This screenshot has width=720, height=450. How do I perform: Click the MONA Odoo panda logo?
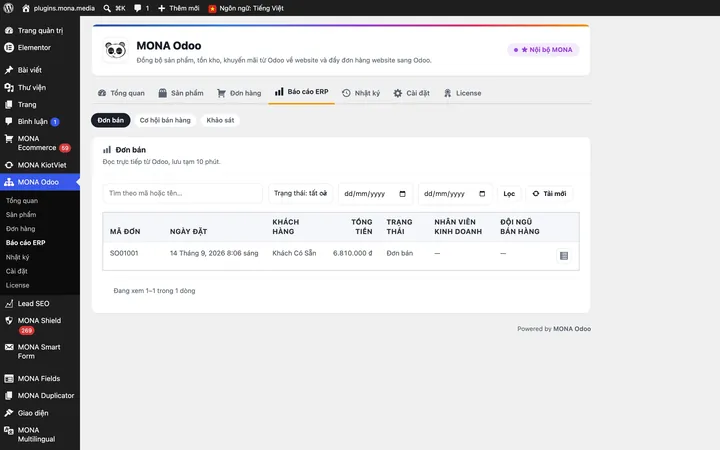(x=115, y=50)
